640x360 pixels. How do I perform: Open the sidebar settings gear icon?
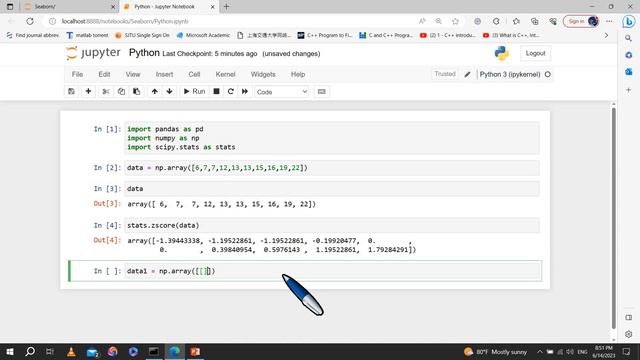pos(629,334)
